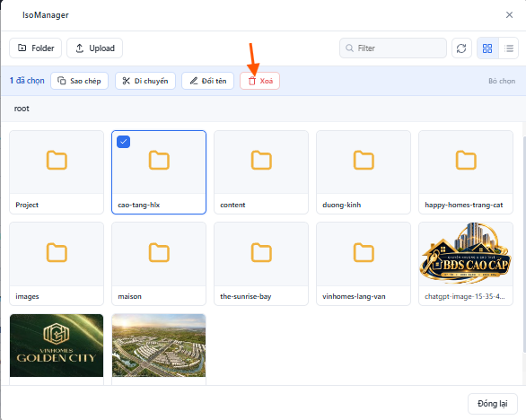Select the duong-kinh folder
The width and height of the screenshot is (526, 420).
tap(364, 172)
